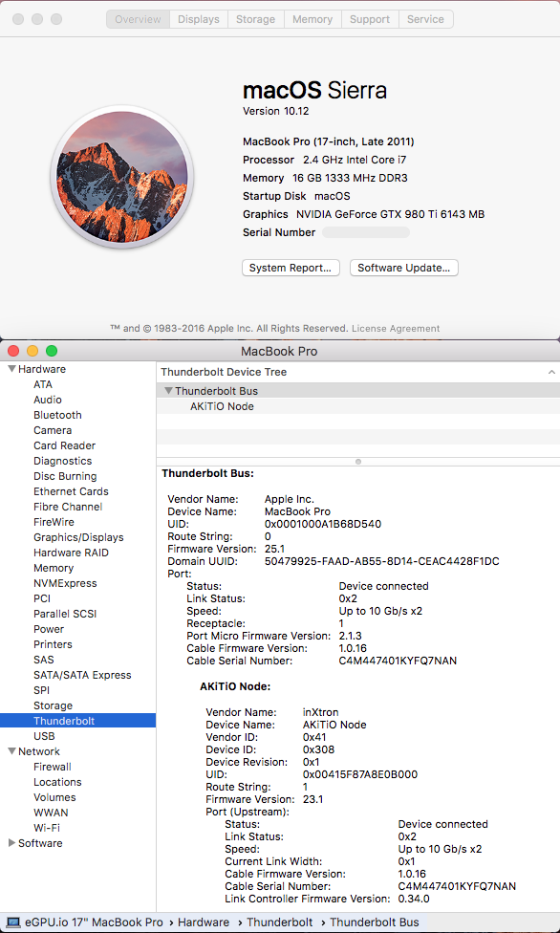Click the macOS Sierra mountain logo
The image size is (560, 933).
pyautogui.click(x=122, y=177)
